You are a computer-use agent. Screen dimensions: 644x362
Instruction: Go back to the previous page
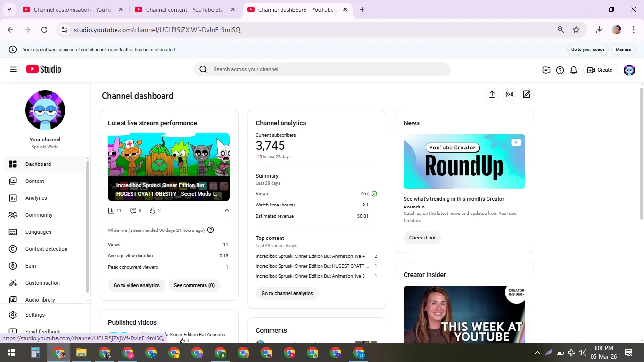tap(10, 30)
